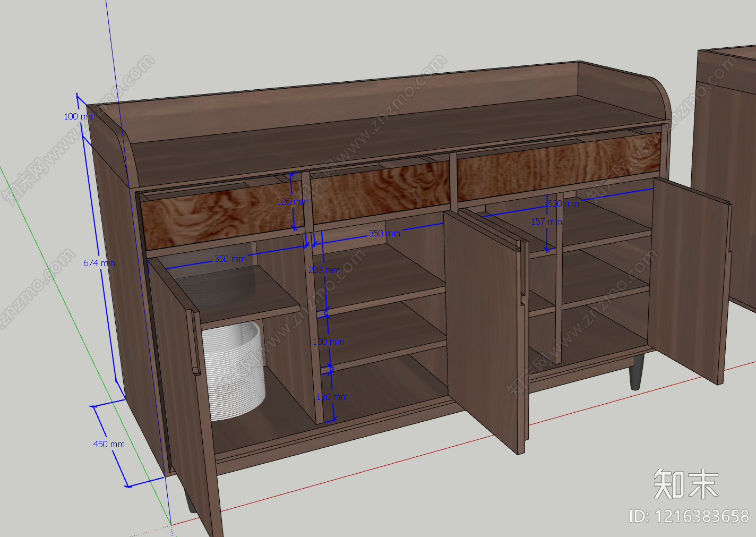This screenshot has height=537, width=756.
Task: Select the 100 mm dimension label
Action: point(79,116)
